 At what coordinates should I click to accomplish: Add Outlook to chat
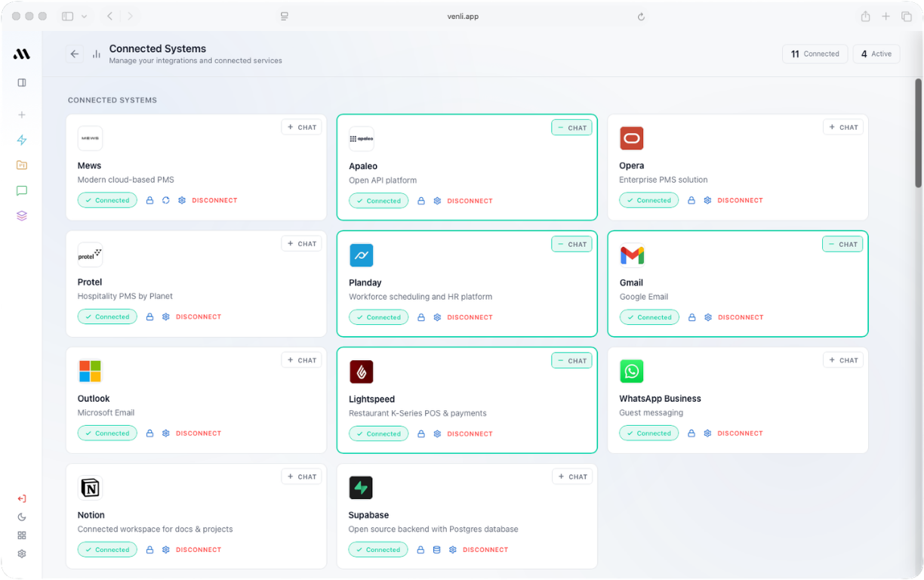[302, 360]
